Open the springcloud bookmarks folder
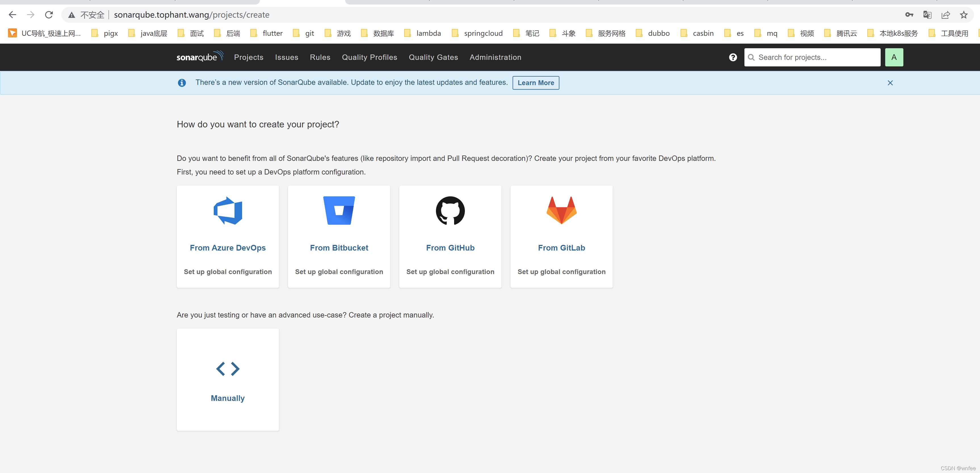The width and height of the screenshot is (980, 473). click(483, 33)
